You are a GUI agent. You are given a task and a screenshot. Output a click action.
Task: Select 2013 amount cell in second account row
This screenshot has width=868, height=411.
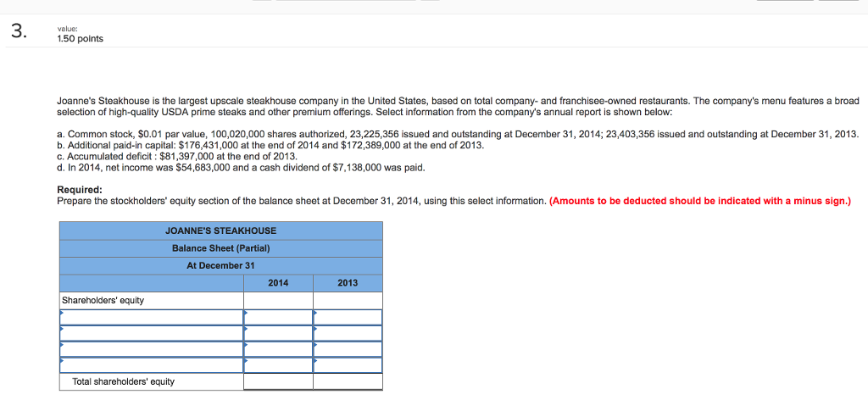coord(348,333)
